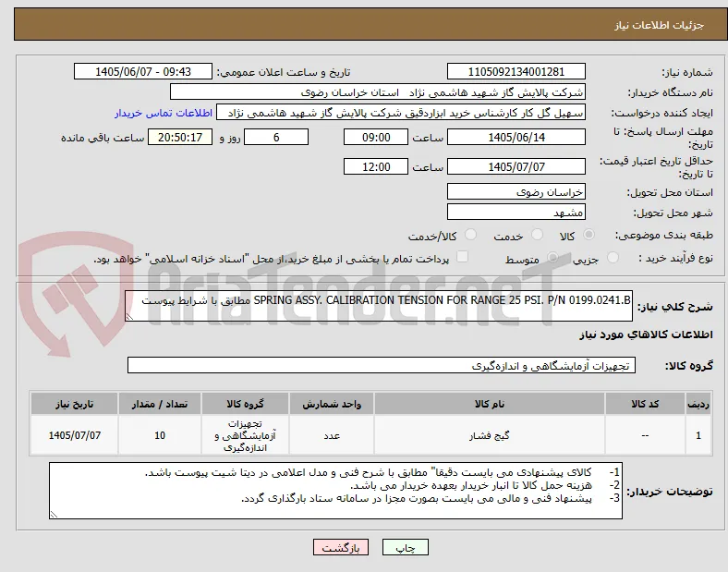Open the اطلاعات تماس خریدار link
728x572 pixels.
click(164, 113)
